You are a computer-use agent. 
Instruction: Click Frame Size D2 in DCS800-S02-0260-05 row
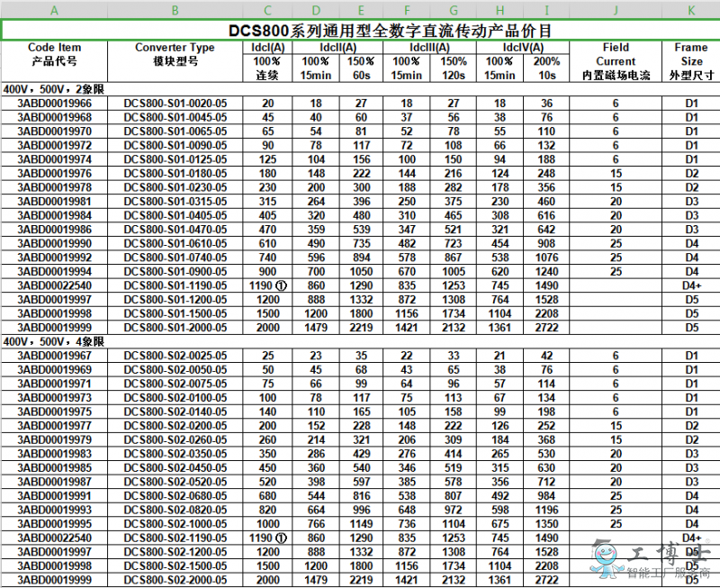pyautogui.click(x=691, y=439)
